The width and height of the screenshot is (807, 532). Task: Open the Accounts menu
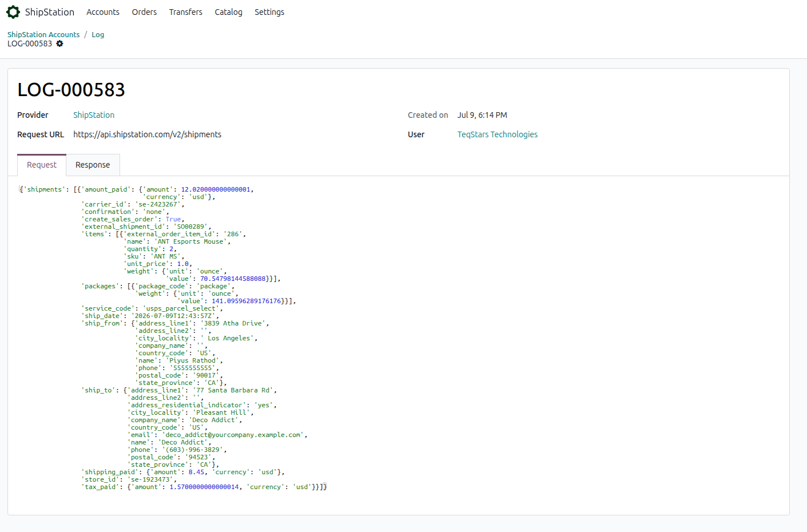[103, 12]
